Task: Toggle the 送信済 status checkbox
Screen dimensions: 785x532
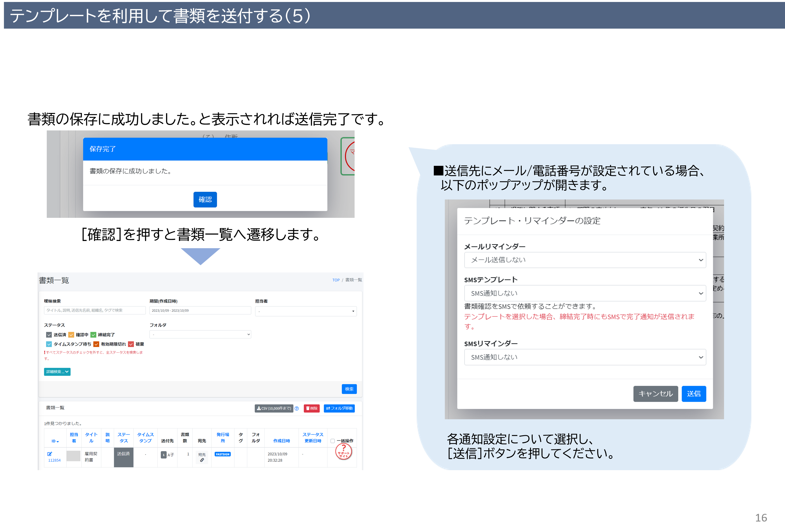Action: coord(49,335)
